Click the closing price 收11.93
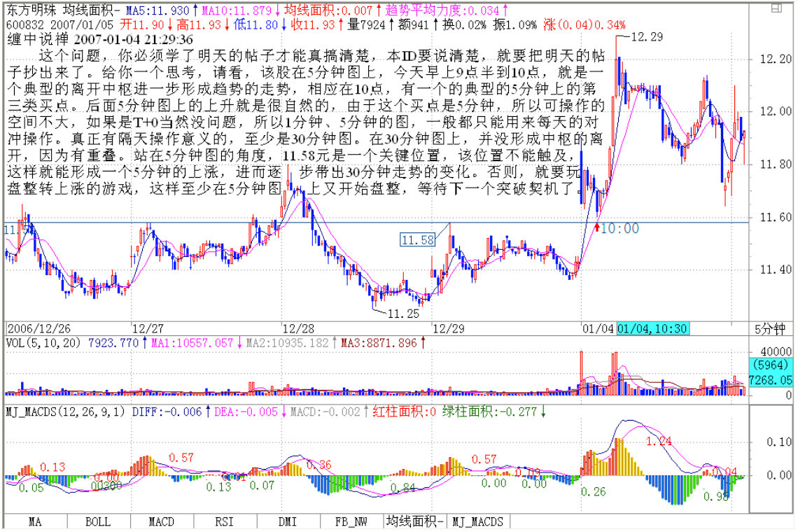The width and height of the screenshot is (798, 532). click(314, 24)
